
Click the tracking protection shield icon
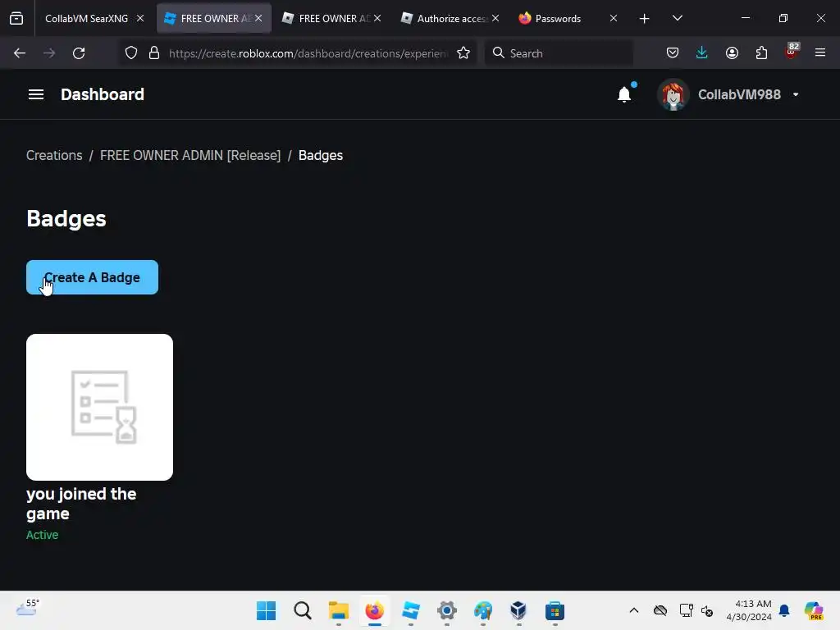click(x=131, y=53)
